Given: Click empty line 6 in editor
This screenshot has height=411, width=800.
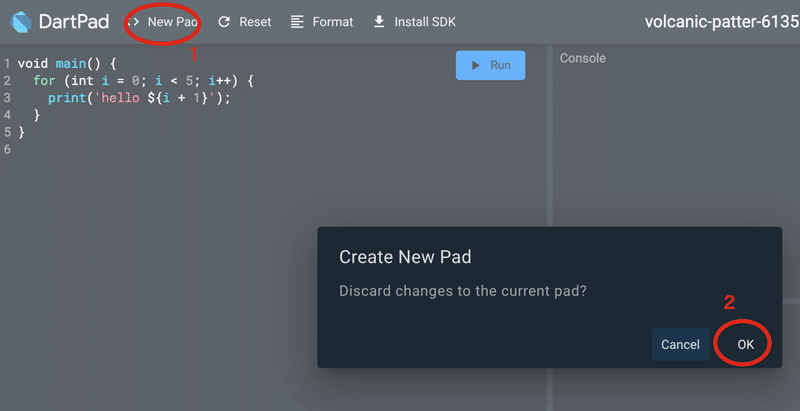Looking at the screenshot, I should [100, 149].
